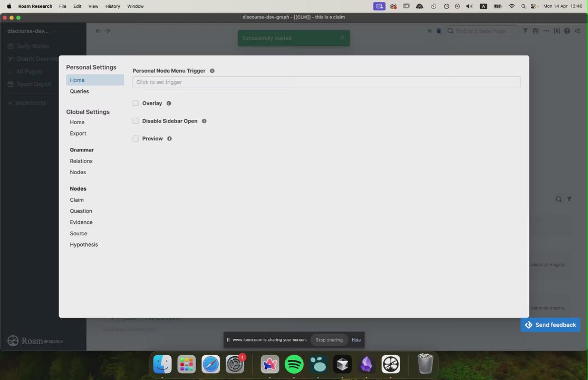Viewport: 588px width, 380px height.
Task: Click the volume icon in menu bar
Action: (x=469, y=6)
